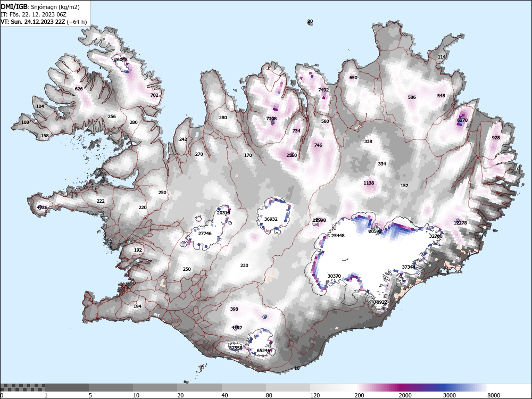Click the snow value '152'
This screenshot has height=399, width=532.
[404, 186]
